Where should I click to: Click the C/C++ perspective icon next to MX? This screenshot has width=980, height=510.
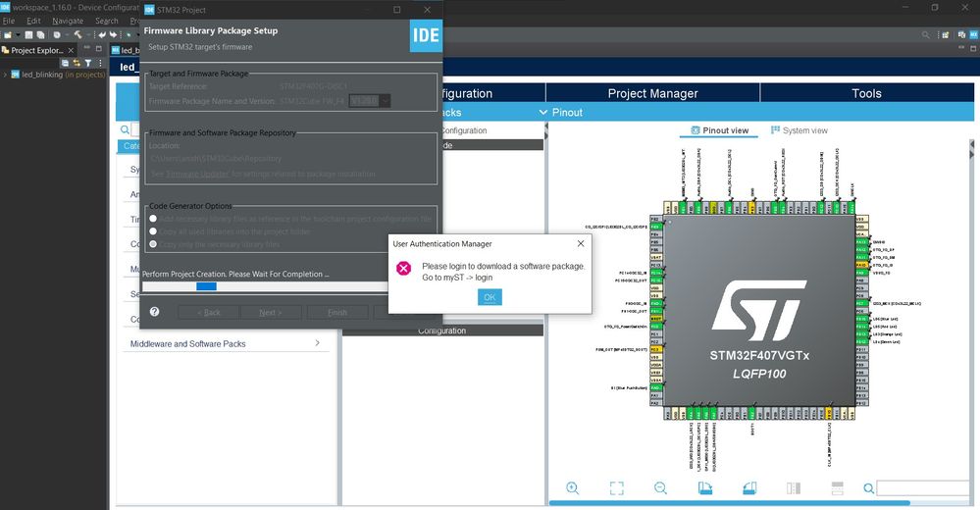(x=961, y=35)
